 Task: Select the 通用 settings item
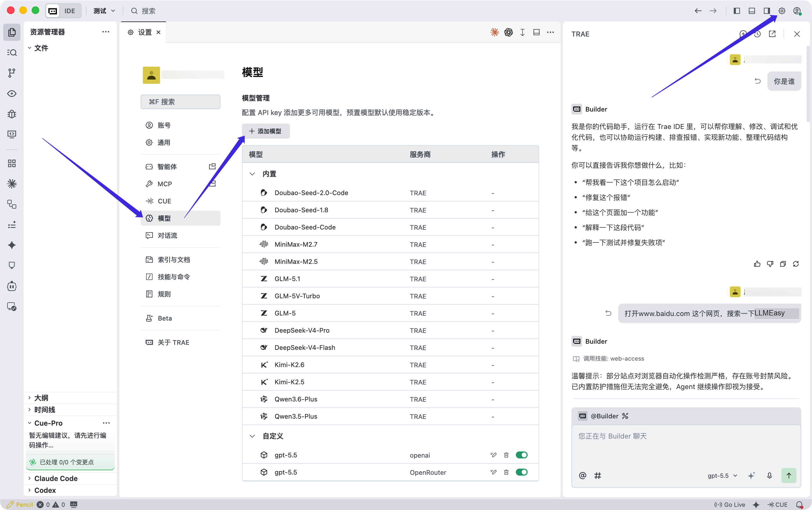180,142
